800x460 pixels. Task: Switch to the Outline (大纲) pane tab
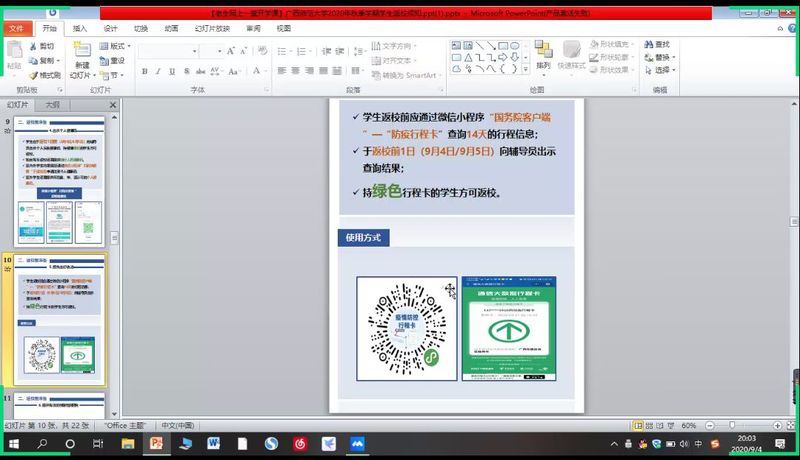click(52, 104)
